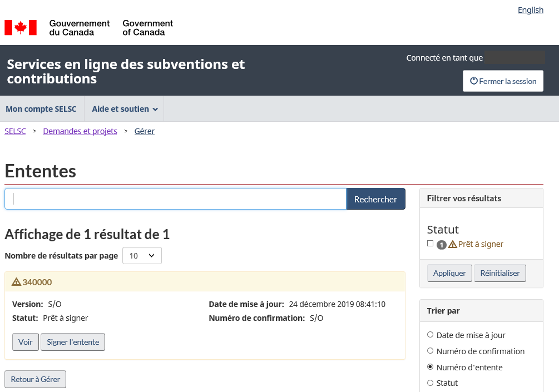Select the Statut sort radio button
The width and height of the screenshot is (559, 392).
tap(430, 383)
